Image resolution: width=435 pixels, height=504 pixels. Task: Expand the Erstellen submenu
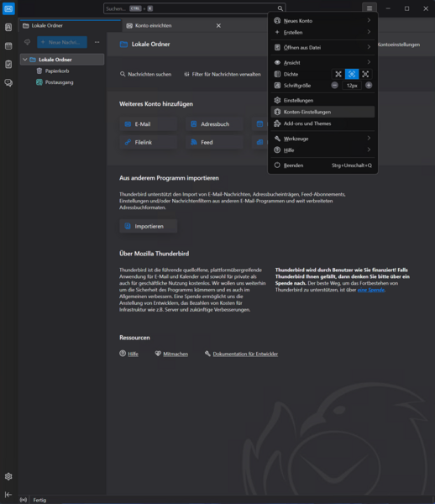click(322, 32)
